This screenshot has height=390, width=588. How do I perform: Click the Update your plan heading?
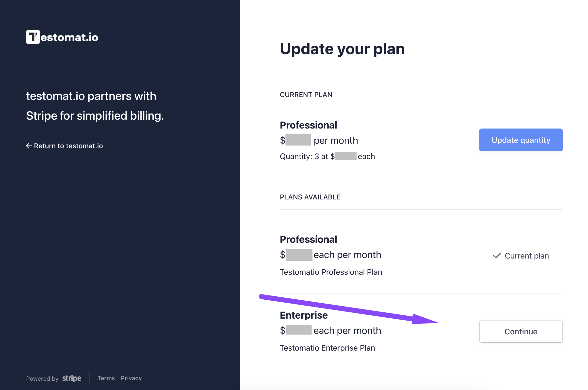(342, 49)
